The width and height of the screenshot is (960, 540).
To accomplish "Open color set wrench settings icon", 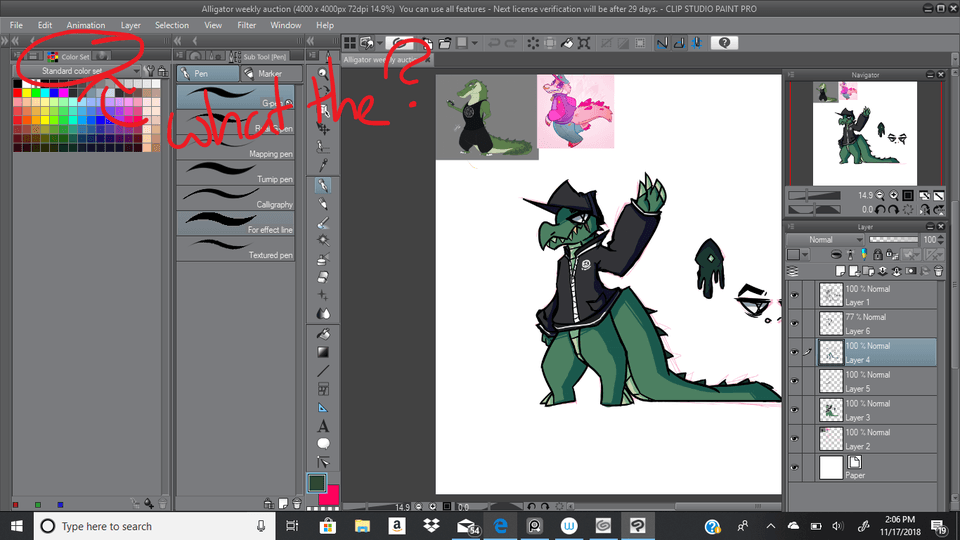I will (149, 71).
